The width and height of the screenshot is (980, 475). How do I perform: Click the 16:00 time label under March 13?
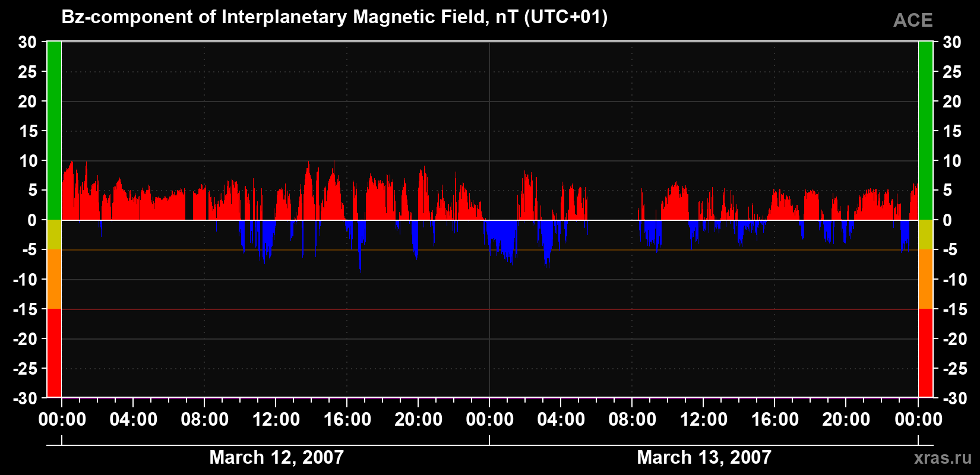775,420
